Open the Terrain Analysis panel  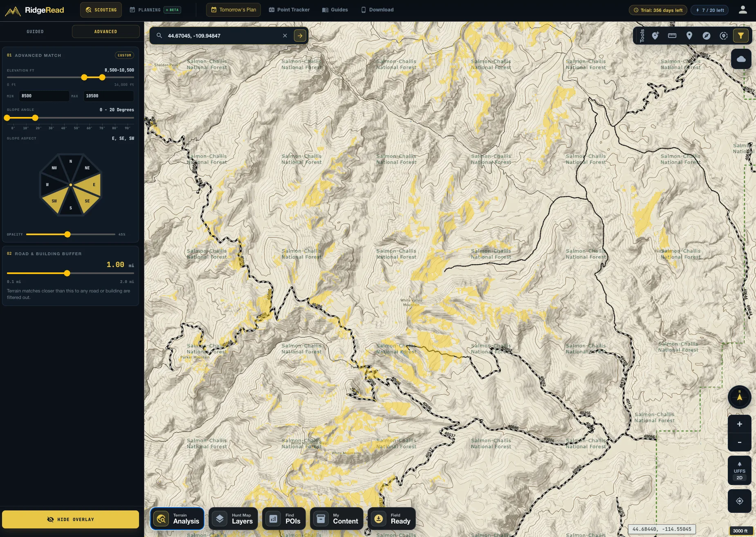click(177, 519)
